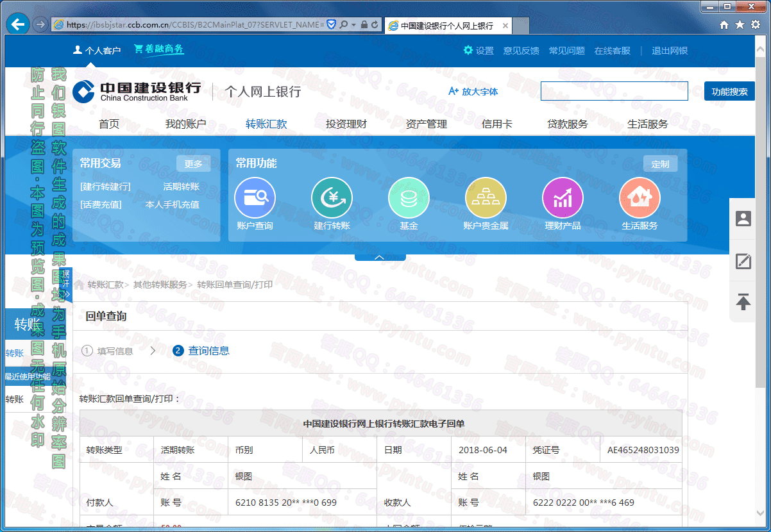Open the address bar search dropdown arrow
Image resolution: width=771 pixels, height=532 pixels.
point(353,24)
